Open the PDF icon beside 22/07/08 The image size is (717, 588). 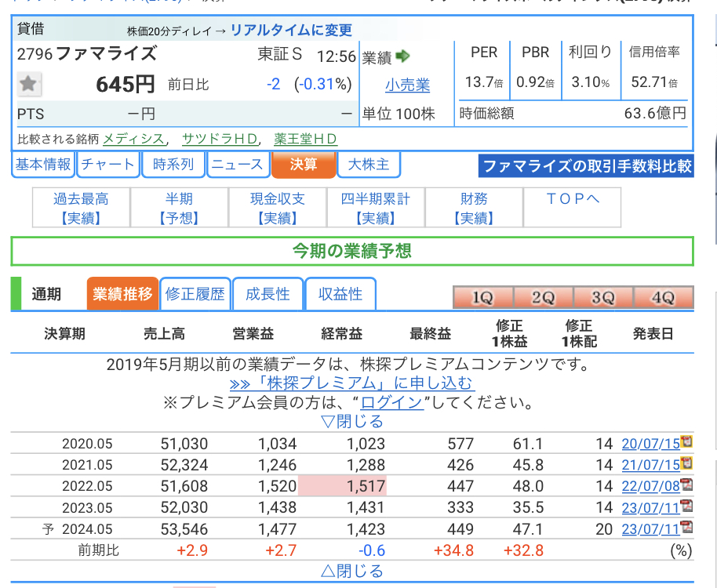coord(686,485)
